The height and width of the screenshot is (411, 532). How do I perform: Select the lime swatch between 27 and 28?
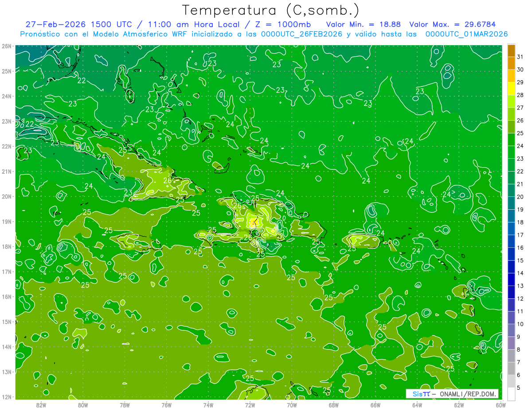pos(511,102)
